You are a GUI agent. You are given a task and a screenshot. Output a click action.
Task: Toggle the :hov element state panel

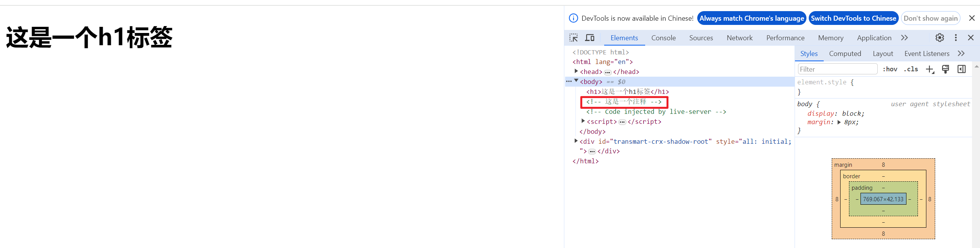(x=890, y=69)
